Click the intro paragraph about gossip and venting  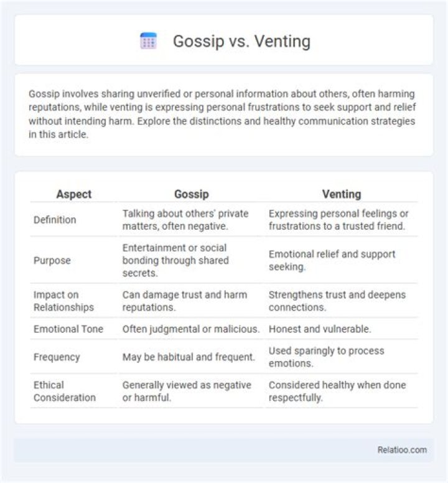(222, 115)
